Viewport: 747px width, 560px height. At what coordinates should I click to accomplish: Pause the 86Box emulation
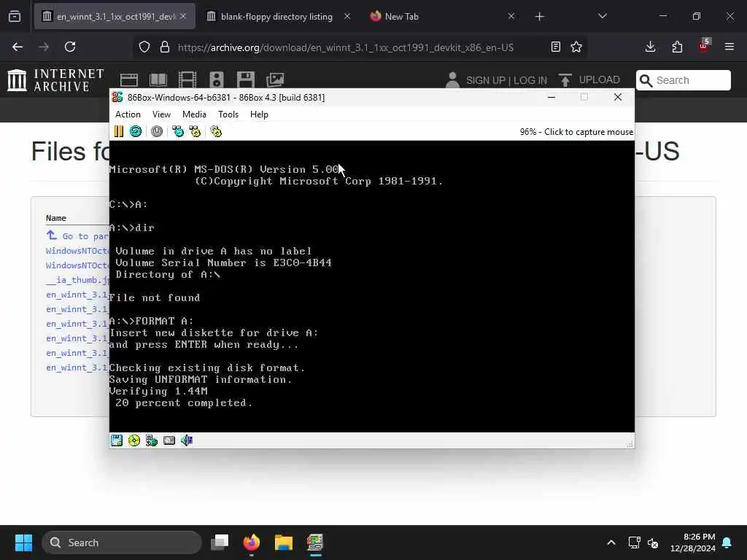coord(119,131)
